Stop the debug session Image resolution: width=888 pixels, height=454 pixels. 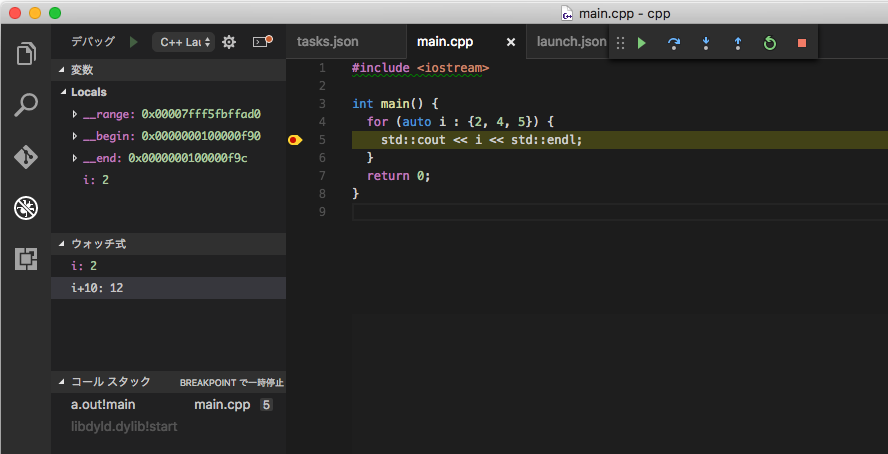click(x=801, y=43)
